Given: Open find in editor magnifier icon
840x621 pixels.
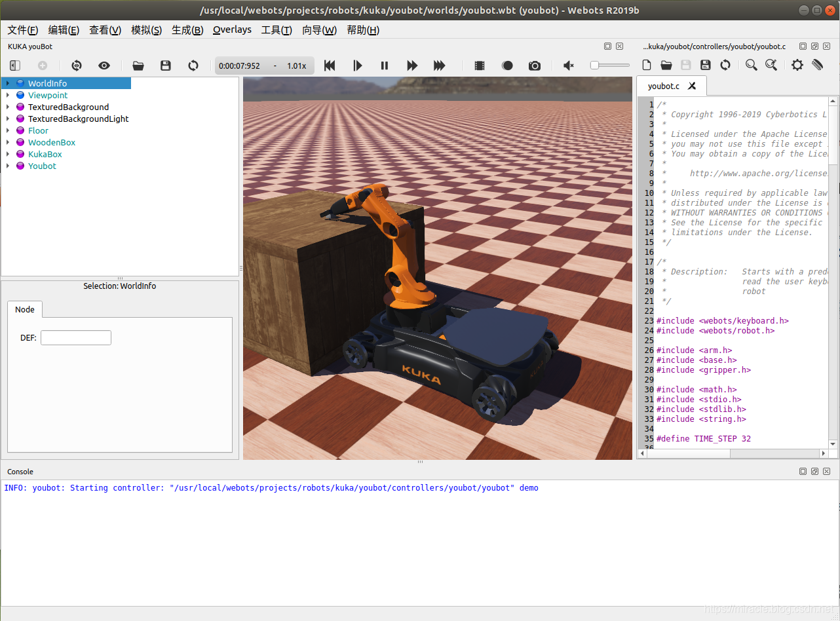Looking at the screenshot, I should tap(752, 65).
